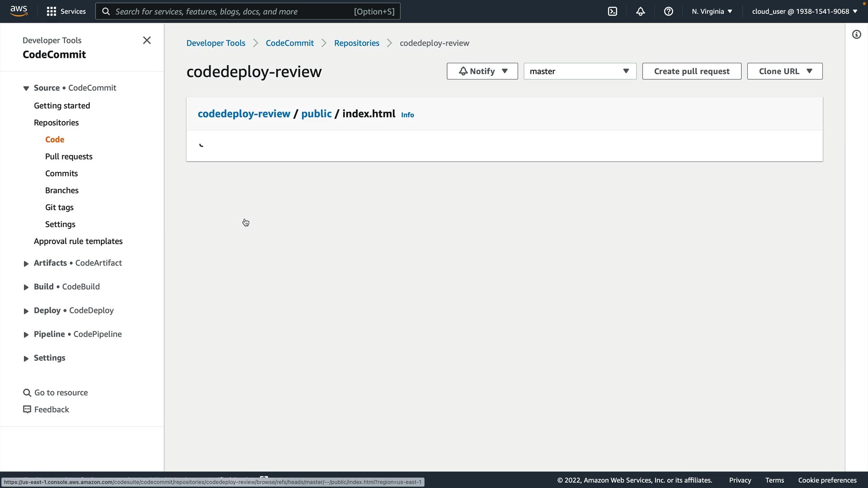Close the Developer Tools side panel

[147, 40]
